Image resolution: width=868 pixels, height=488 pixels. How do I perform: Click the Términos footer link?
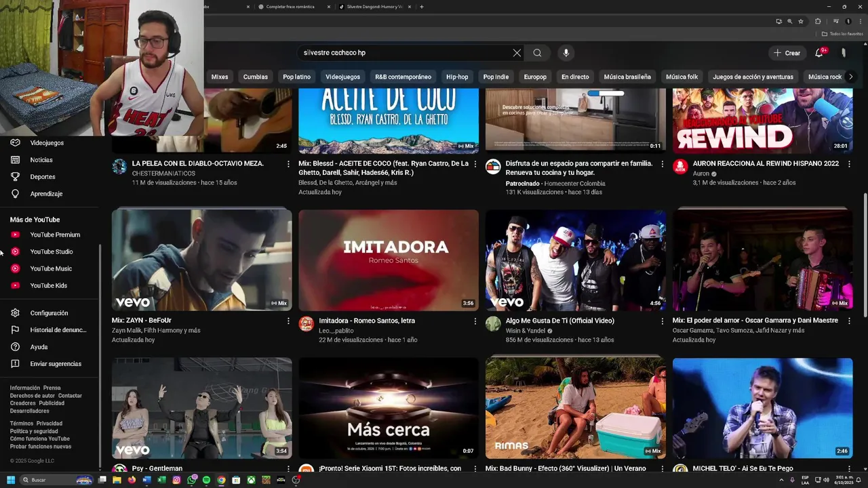coord(22,424)
